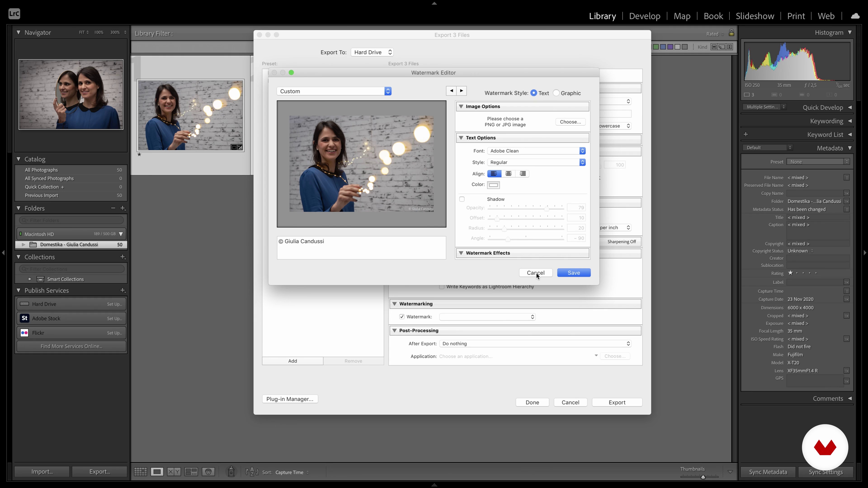Cancel the Watermark Editor
Image resolution: width=868 pixels, height=488 pixels.
point(535,273)
